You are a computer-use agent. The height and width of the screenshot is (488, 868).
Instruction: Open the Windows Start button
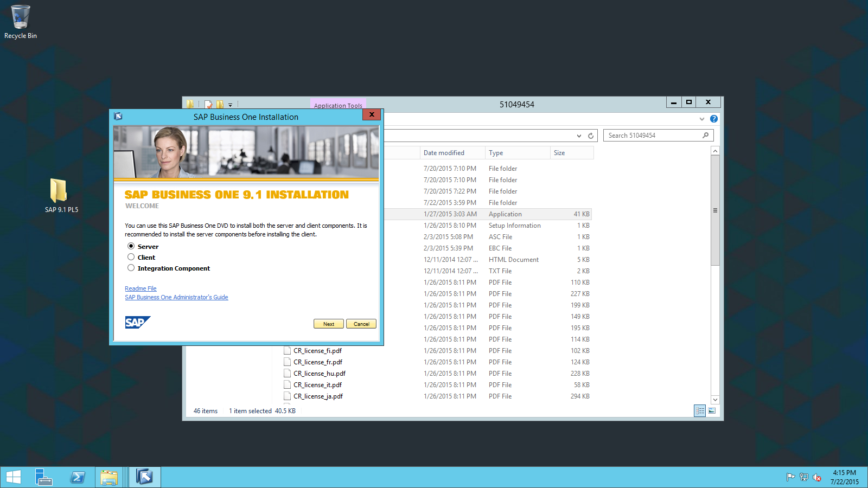13,477
